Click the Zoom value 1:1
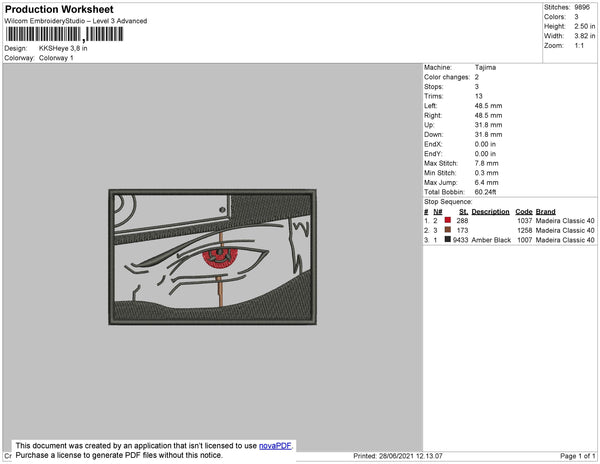 coord(579,46)
